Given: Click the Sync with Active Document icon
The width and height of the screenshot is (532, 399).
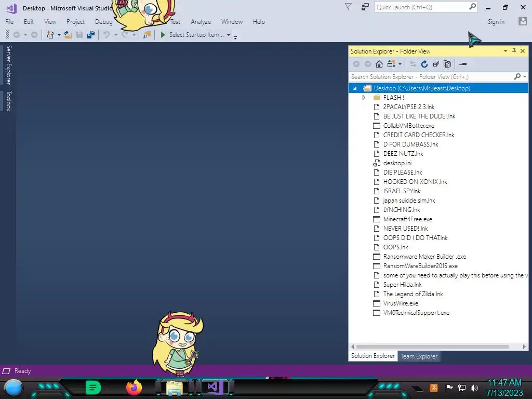Looking at the screenshot, I should click(x=413, y=64).
